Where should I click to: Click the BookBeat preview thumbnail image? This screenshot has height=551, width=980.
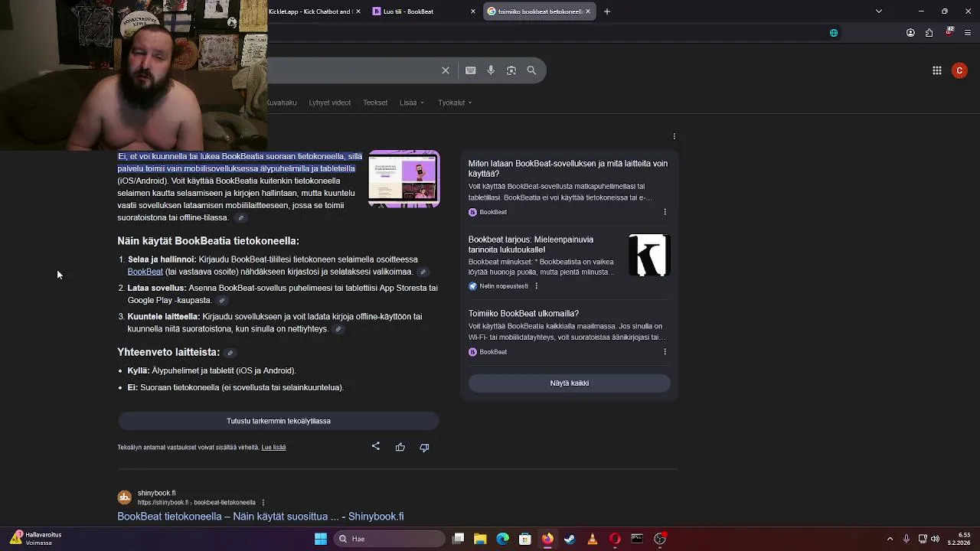click(404, 179)
